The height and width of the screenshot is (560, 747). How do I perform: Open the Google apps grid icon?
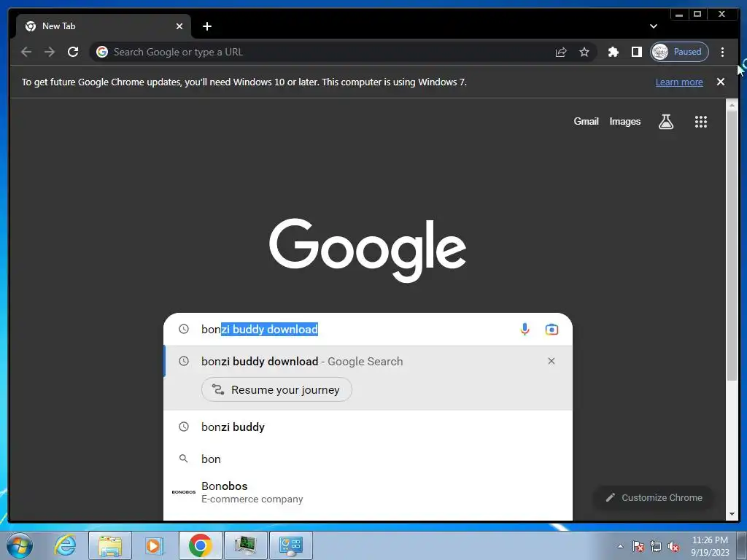tap(700, 122)
